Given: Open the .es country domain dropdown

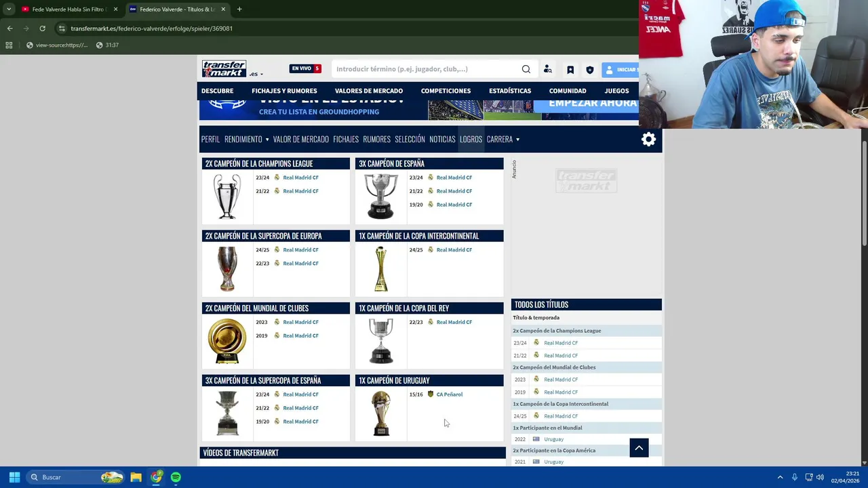Looking at the screenshot, I should (x=256, y=74).
